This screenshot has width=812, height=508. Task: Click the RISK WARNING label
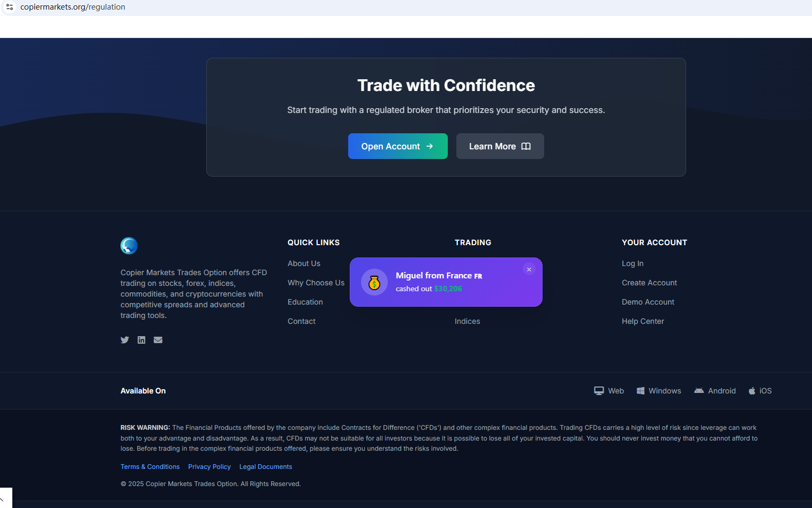145,428
